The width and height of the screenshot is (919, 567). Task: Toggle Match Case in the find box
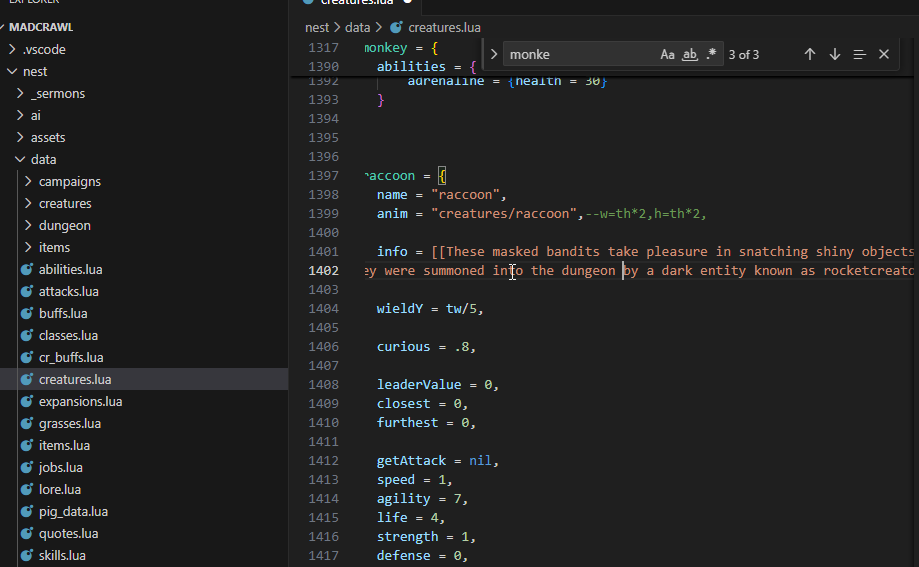tap(667, 54)
